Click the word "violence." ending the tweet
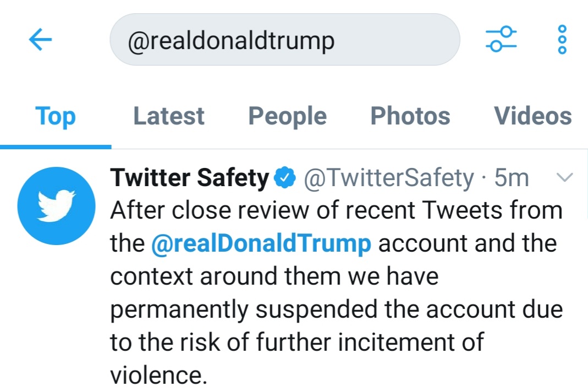This screenshot has height=391, width=588. click(158, 374)
